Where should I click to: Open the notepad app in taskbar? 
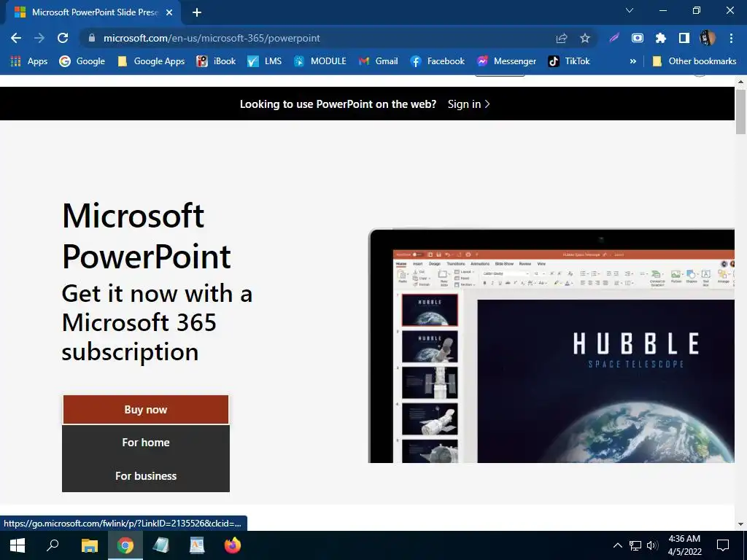(x=161, y=545)
